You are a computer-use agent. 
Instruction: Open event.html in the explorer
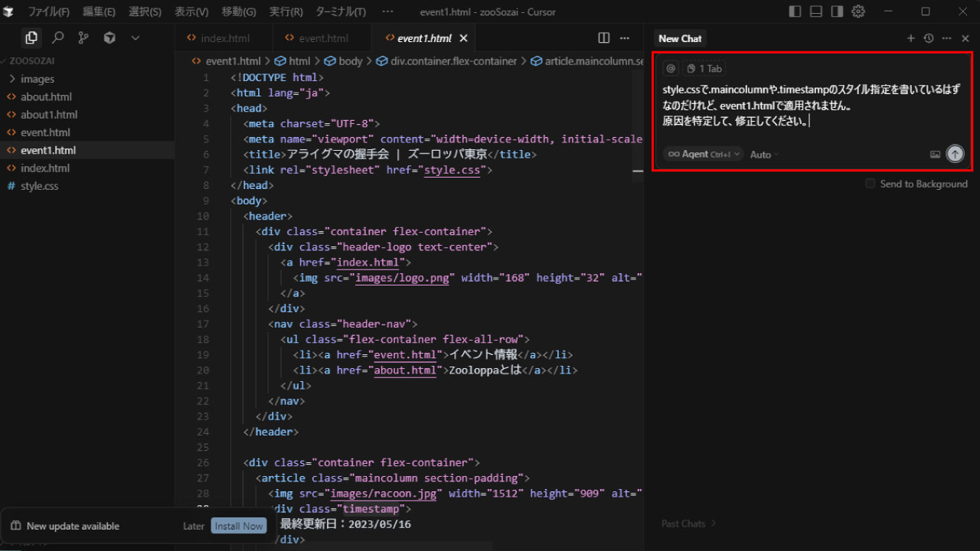87,132
